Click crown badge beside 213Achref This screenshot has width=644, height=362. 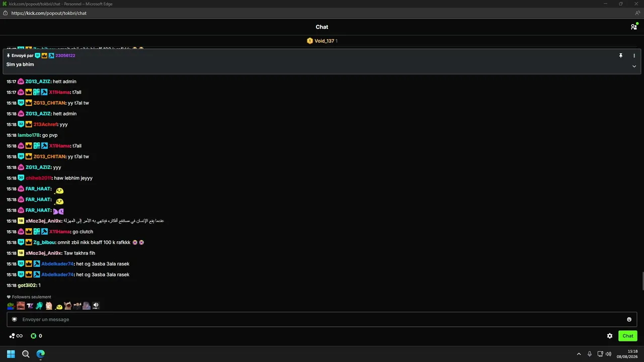pos(29,124)
